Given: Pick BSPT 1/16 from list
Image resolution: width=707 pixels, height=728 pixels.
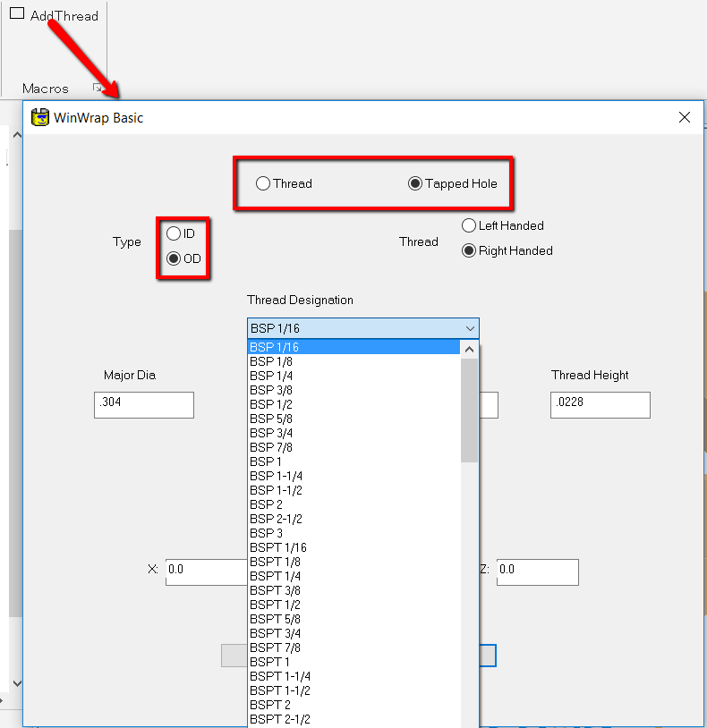Looking at the screenshot, I should (x=354, y=548).
